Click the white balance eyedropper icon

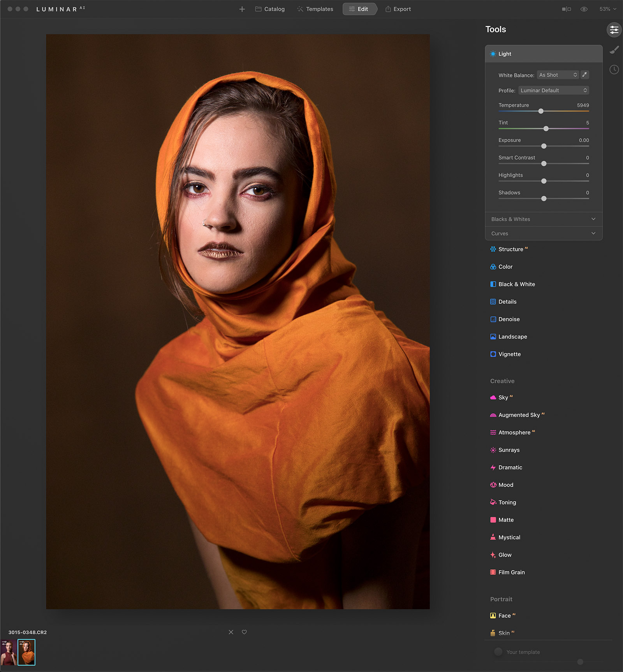point(584,75)
